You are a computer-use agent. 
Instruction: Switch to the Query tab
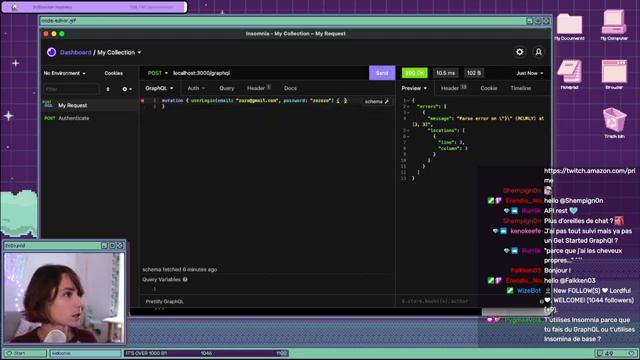(x=227, y=88)
